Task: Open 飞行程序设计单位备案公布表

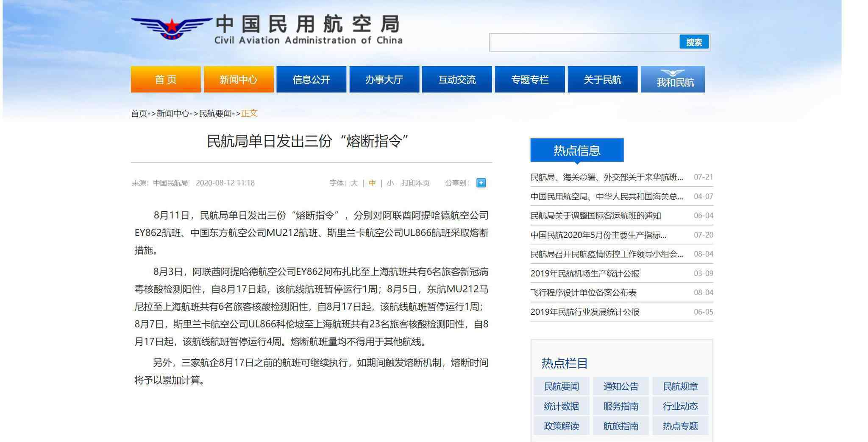Action: (584, 293)
